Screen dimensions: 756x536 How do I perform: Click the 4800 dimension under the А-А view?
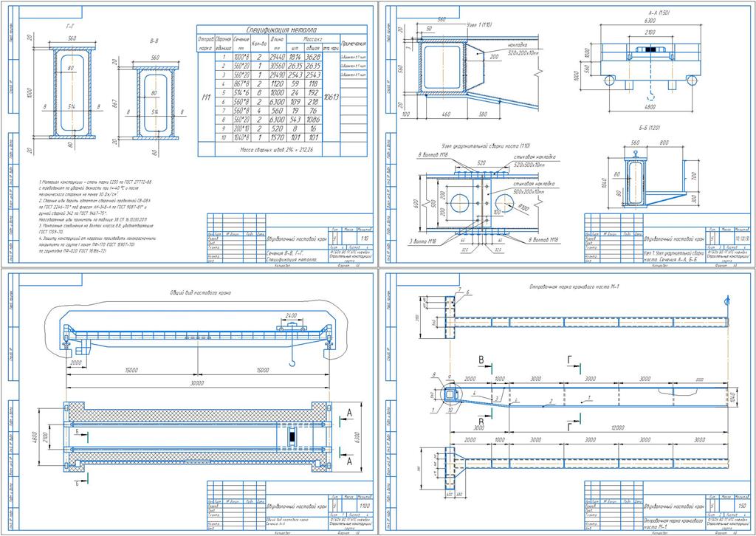(x=650, y=108)
